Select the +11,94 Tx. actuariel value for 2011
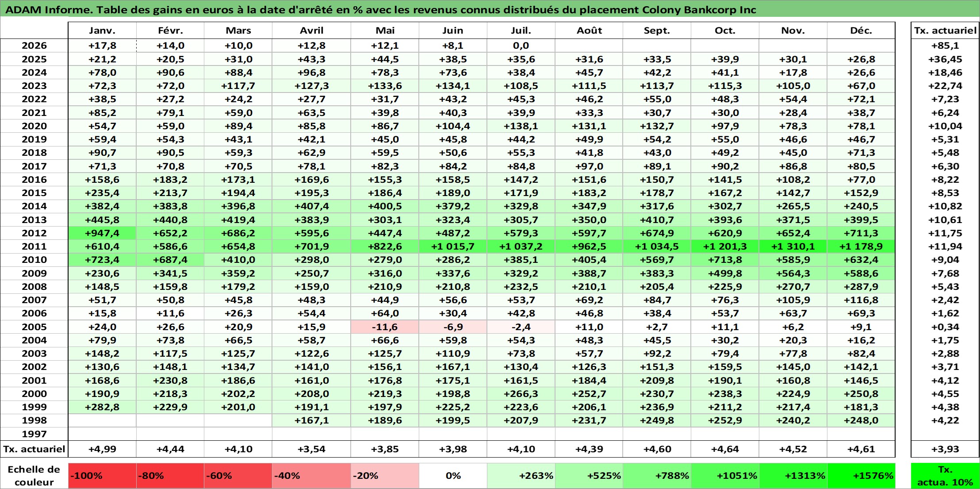Image resolution: width=980 pixels, height=489 pixels. point(945,246)
